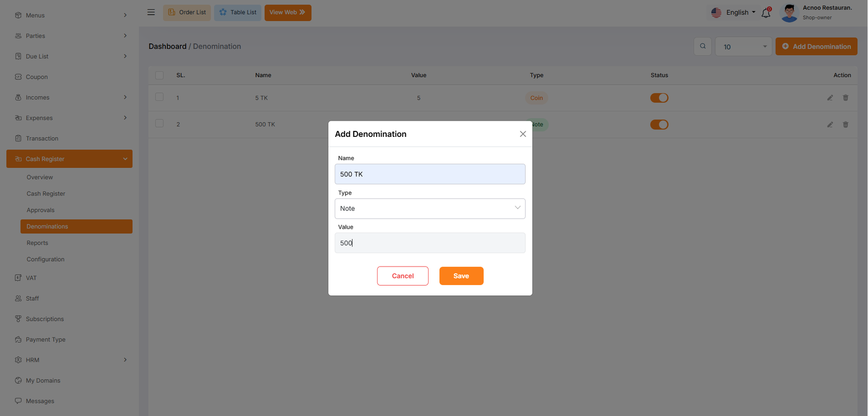Viewport: 868px width, 416px height.
Task: Toggle status switch for 5 TK
Action: pos(659,98)
